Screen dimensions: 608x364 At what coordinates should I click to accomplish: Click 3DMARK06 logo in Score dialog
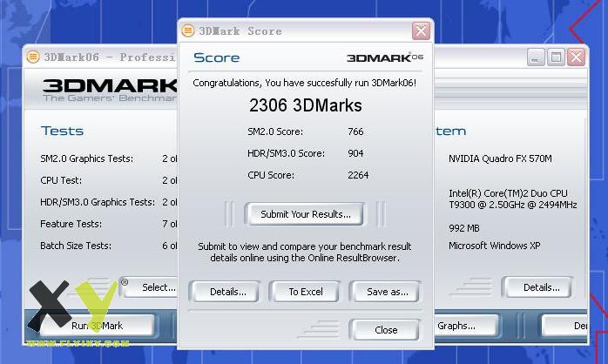coord(385,57)
